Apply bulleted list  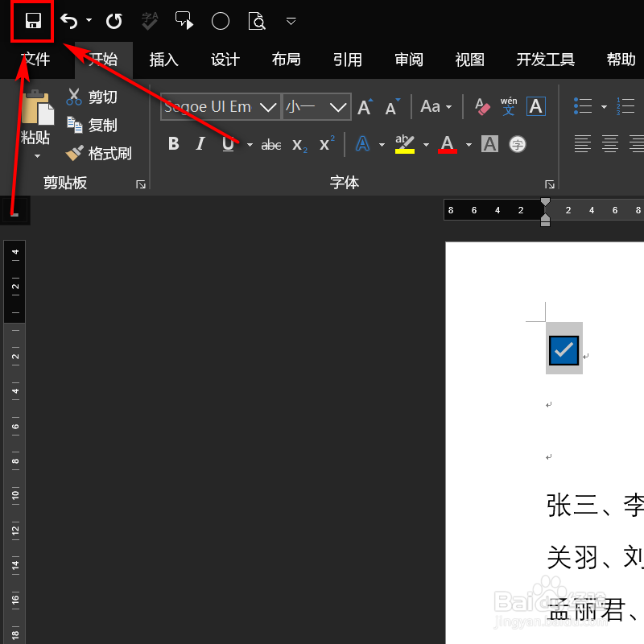click(x=583, y=106)
